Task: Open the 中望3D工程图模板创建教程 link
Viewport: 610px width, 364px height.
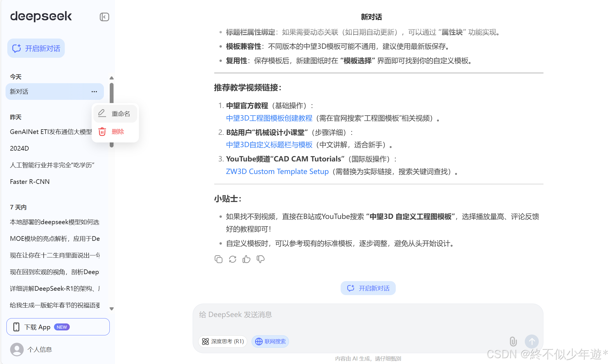Action: 269,118
